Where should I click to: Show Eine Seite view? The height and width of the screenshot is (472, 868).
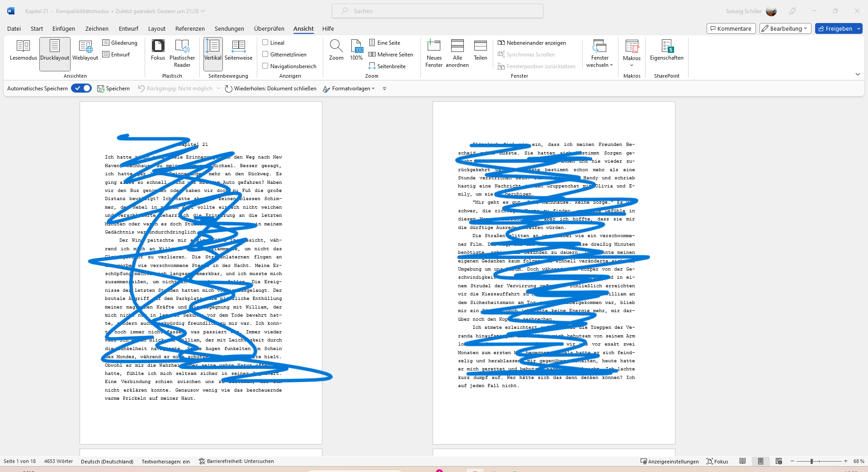[x=385, y=43]
